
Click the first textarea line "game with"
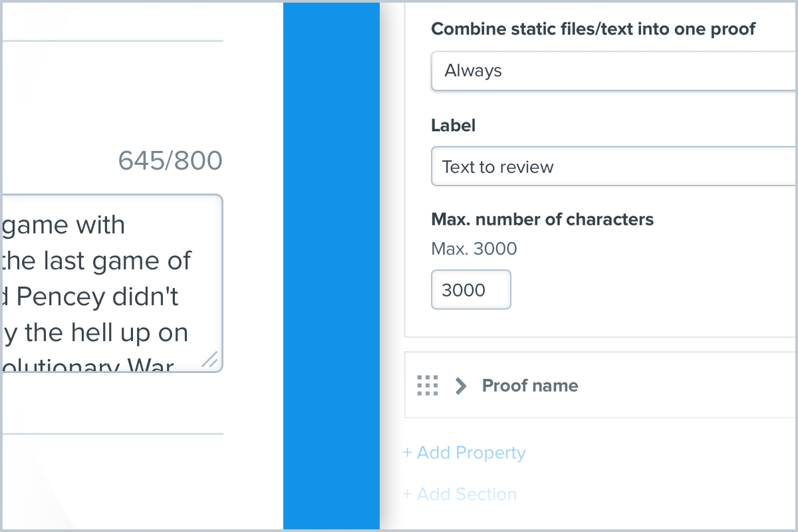[64, 225]
